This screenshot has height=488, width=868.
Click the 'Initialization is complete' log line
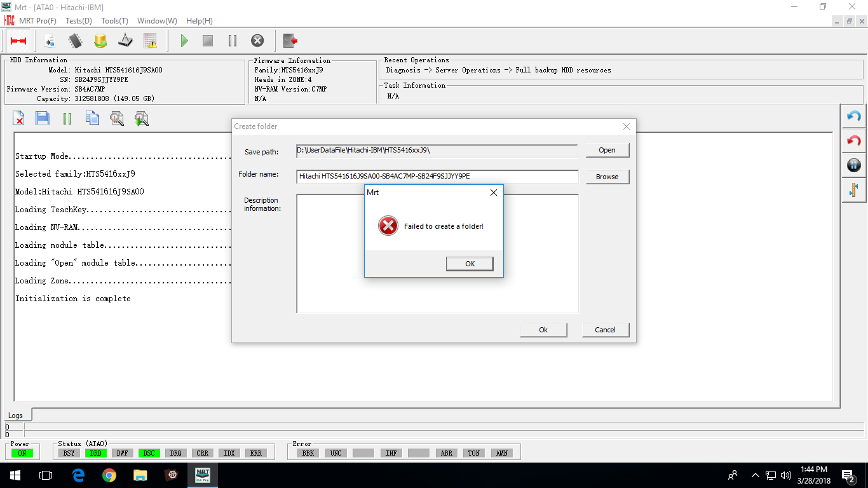click(x=73, y=298)
